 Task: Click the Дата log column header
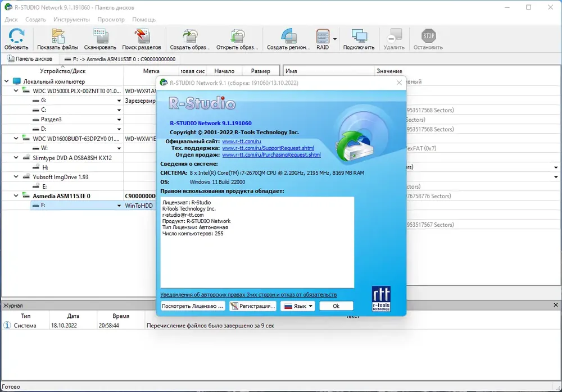pyautogui.click(x=73, y=316)
